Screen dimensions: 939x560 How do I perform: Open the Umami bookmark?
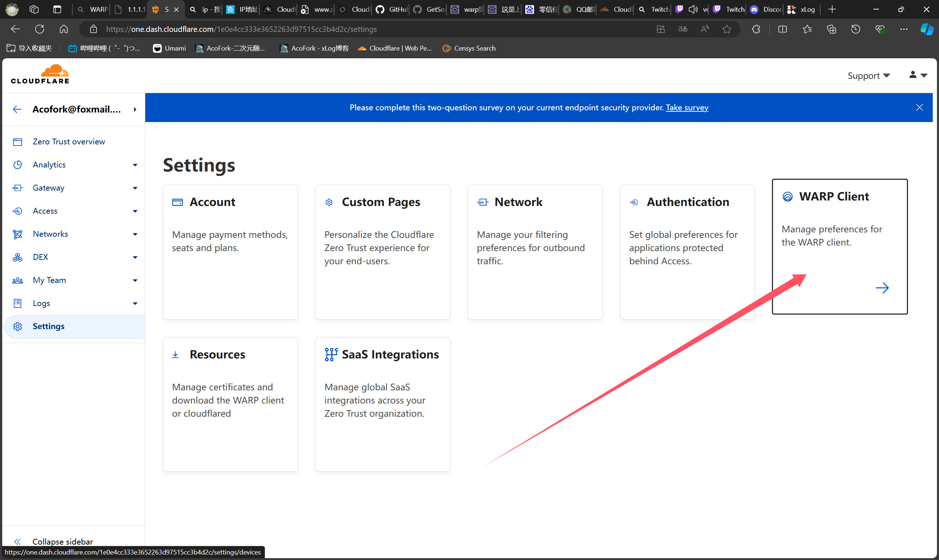pyautogui.click(x=169, y=48)
